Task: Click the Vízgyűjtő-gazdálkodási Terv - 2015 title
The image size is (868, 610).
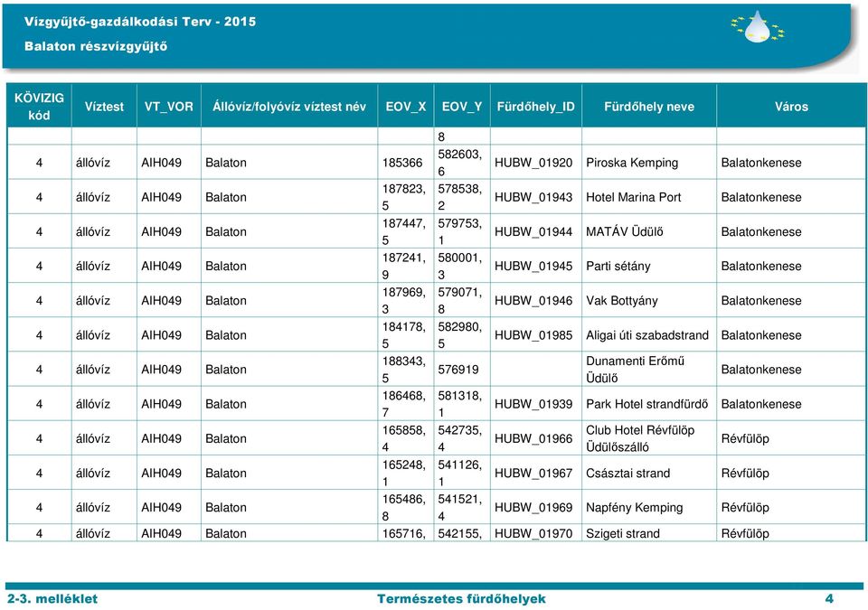Action: 140,22
